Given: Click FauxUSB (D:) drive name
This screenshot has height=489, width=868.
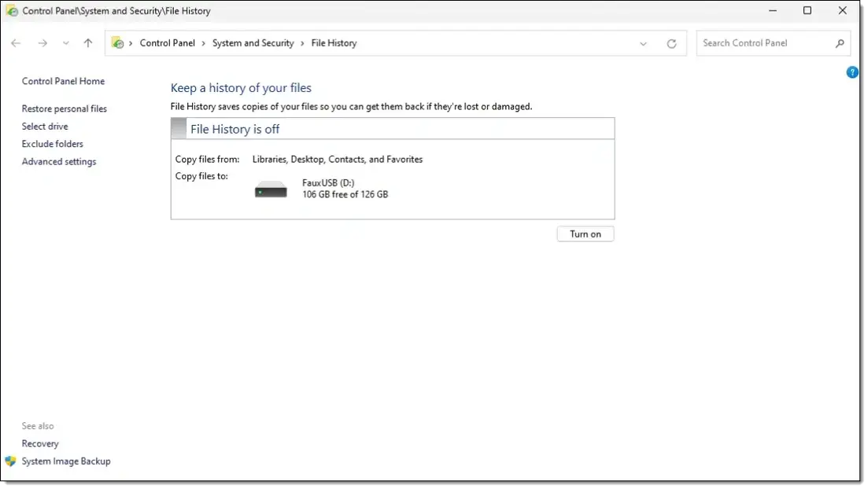Looking at the screenshot, I should point(328,183).
